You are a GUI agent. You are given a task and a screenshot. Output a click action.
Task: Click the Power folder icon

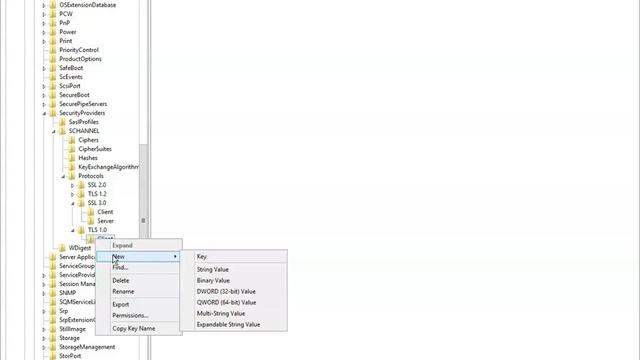[53, 32]
